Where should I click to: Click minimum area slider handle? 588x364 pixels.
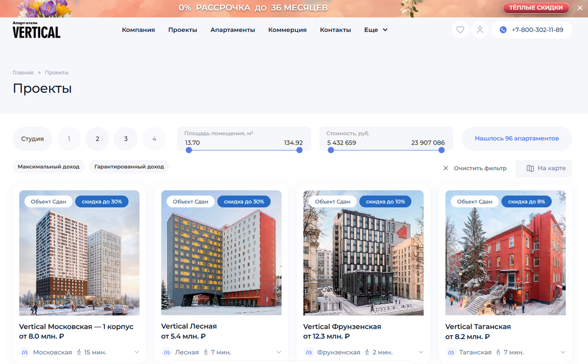click(x=189, y=150)
